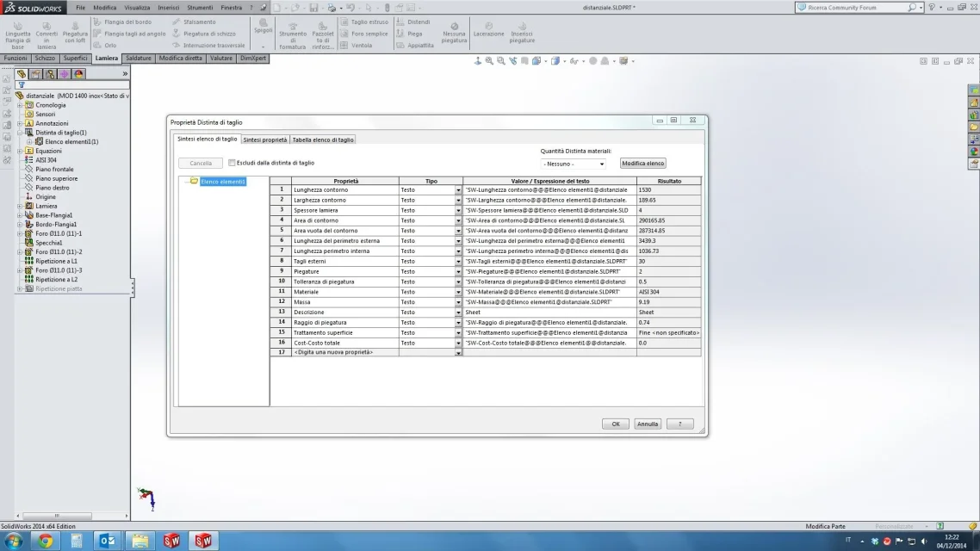Open the Appearances ball in right task pane
The image size is (980, 551).
(974, 152)
